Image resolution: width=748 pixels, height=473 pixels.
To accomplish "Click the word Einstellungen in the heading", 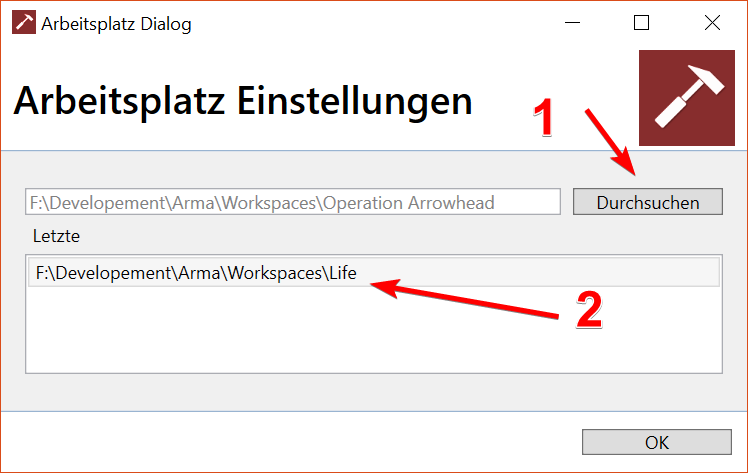I will tap(354, 102).
